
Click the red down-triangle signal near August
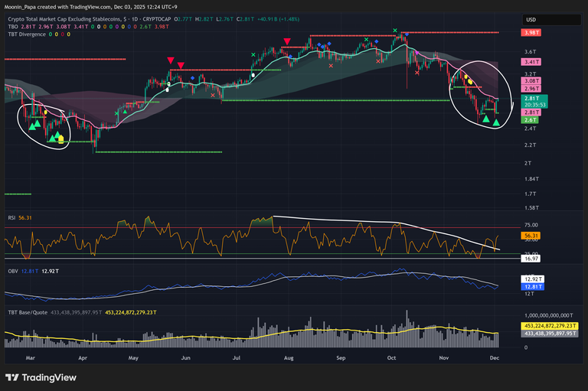[x=286, y=42]
